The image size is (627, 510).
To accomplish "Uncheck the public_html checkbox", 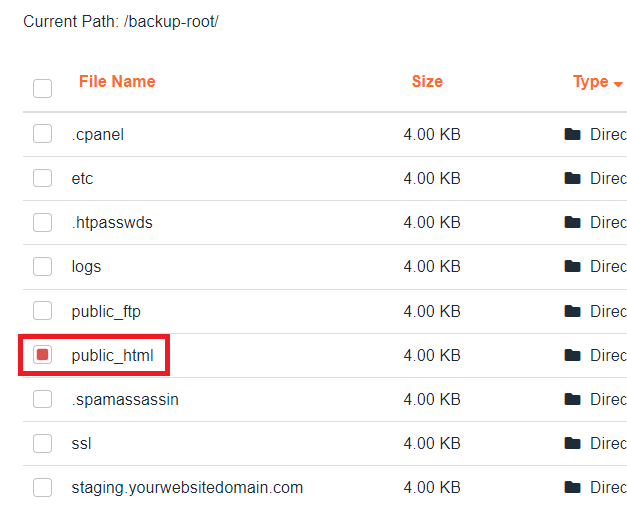I will click(x=43, y=355).
